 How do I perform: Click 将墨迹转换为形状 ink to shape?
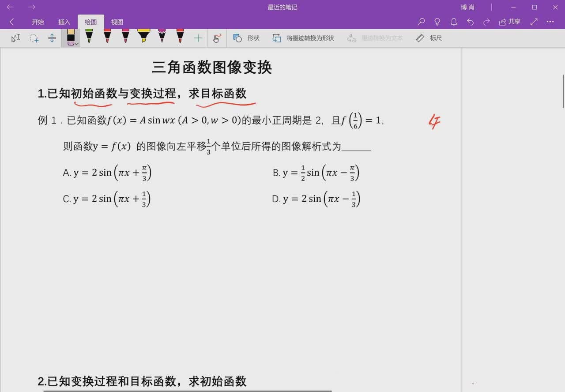tap(303, 38)
